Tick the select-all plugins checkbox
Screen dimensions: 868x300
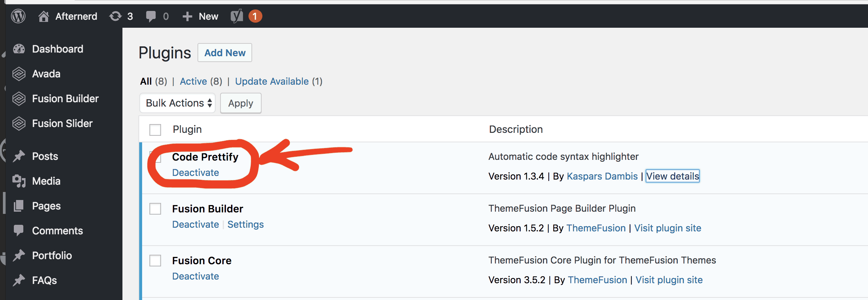pos(155,130)
